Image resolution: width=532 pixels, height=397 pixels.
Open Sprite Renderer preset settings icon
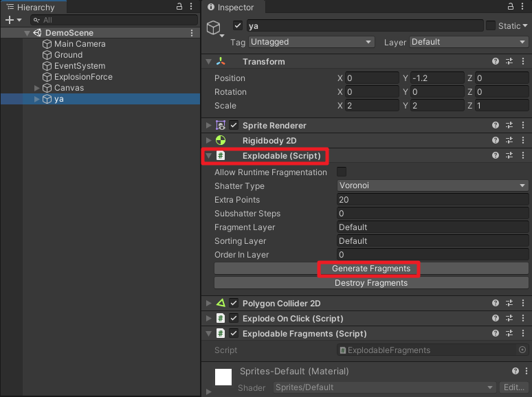[509, 126]
